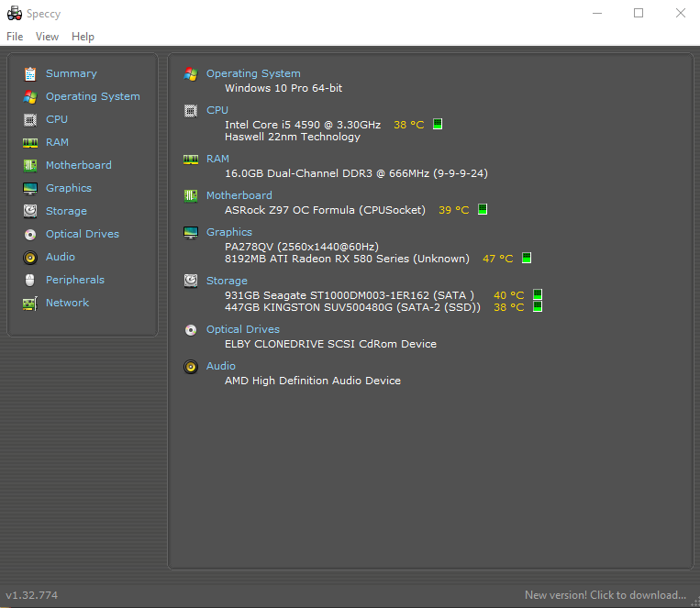Click the Graphics monitor icon in sidebar
The width and height of the screenshot is (700, 608).
(x=30, y=188)
